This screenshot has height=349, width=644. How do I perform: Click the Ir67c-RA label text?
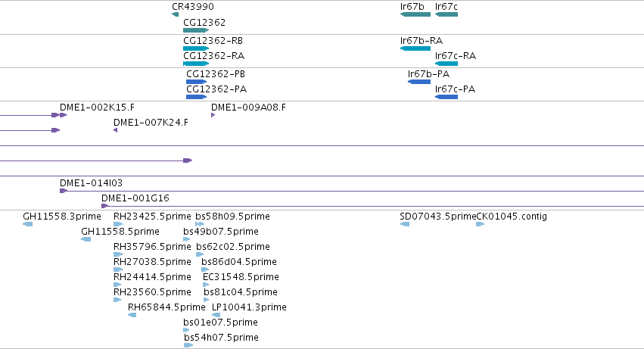pos(456,55)
